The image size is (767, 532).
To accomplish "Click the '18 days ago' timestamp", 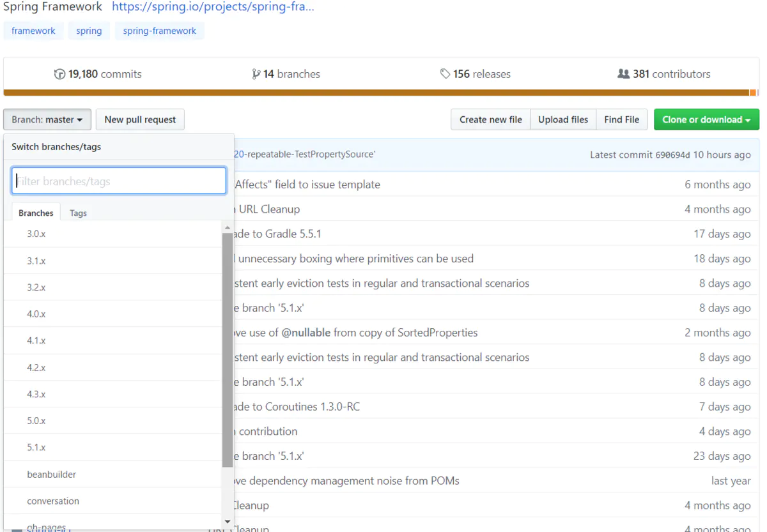I will [722, 259].
